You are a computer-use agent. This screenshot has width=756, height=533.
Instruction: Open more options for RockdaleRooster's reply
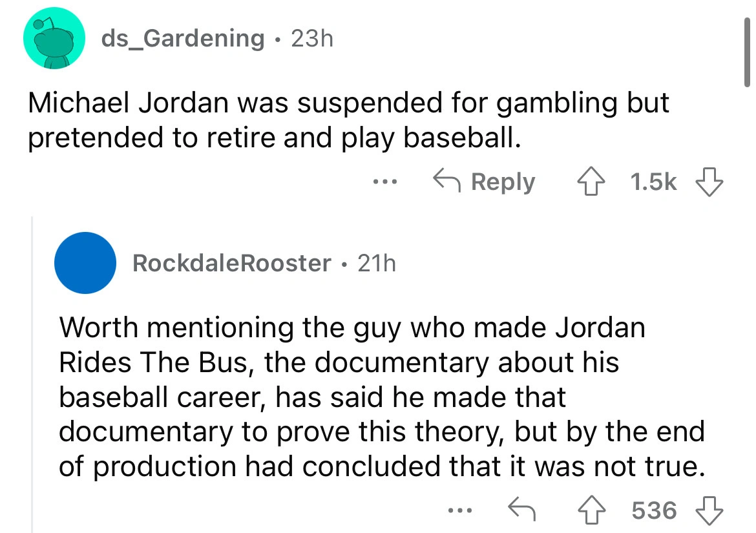point(461,510)
